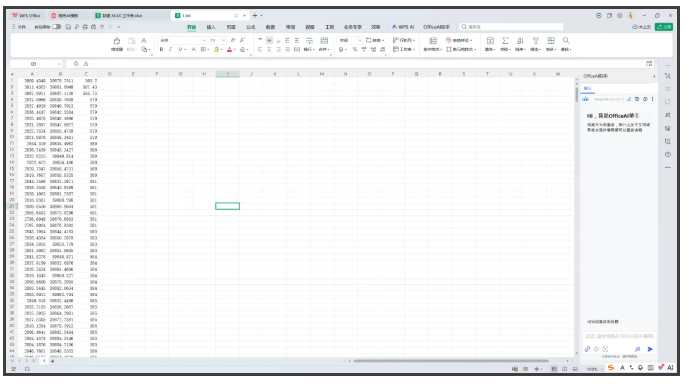
Task: Open the Data ribbon tab
Action: [x=270, y=27]
